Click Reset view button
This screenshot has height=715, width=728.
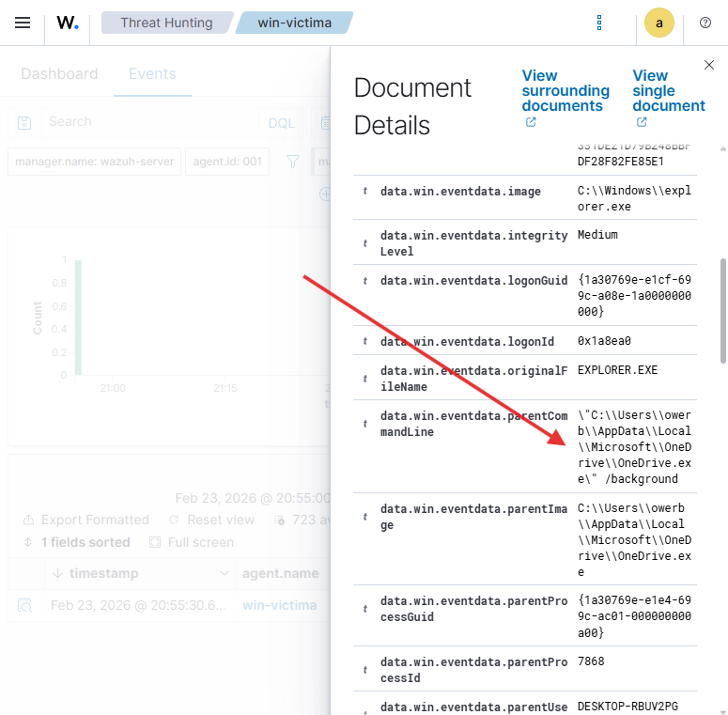point(211,520)
